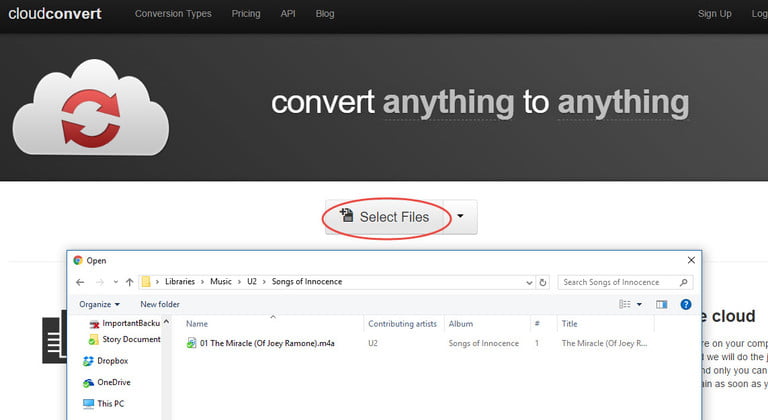Click the Select Files button

point(384,217)
